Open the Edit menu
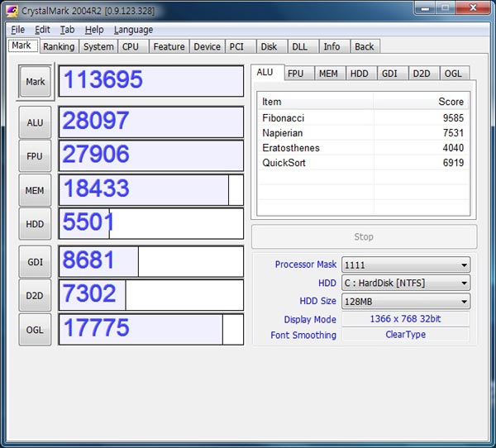This screenshot has height=448, width=496. click(42, 30)
